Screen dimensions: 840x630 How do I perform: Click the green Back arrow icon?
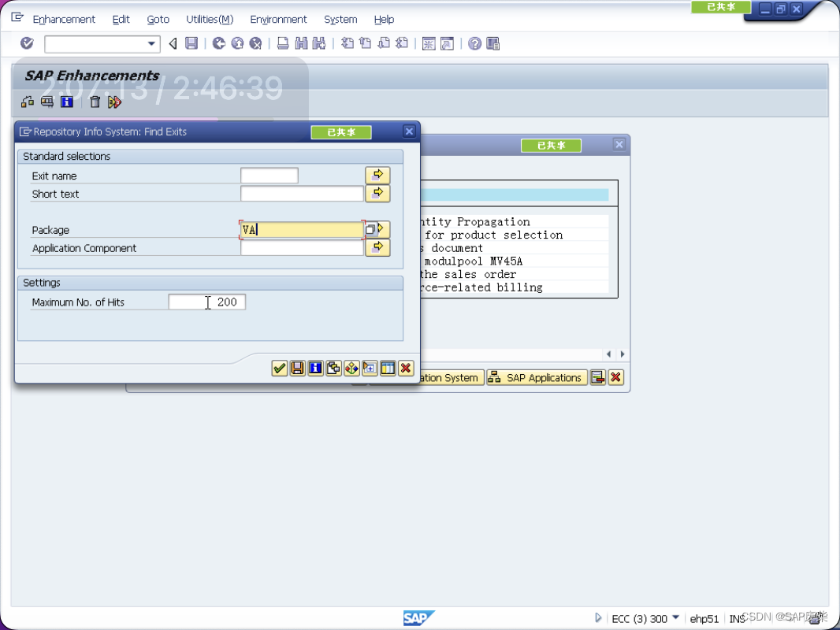[x=218, y=43]
